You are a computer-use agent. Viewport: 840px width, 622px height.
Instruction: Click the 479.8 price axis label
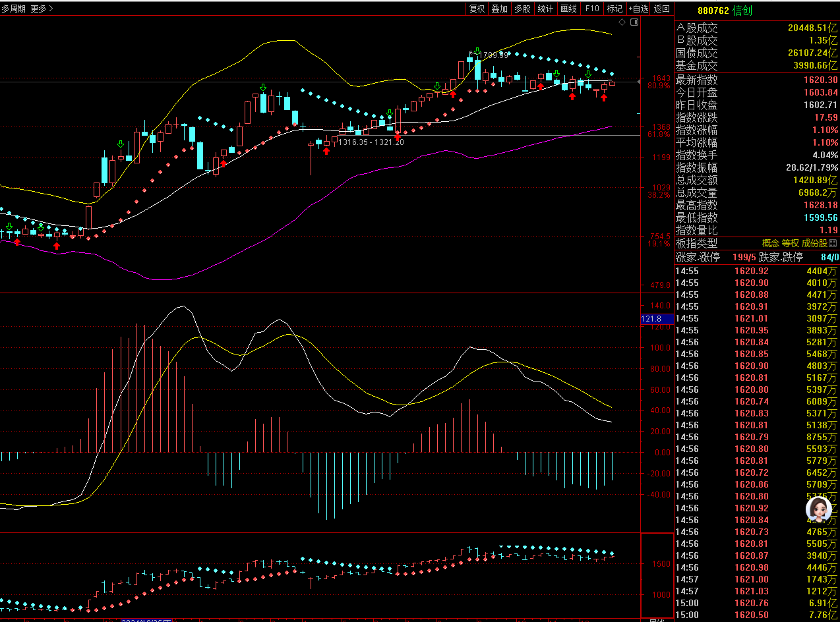(661, 285)
